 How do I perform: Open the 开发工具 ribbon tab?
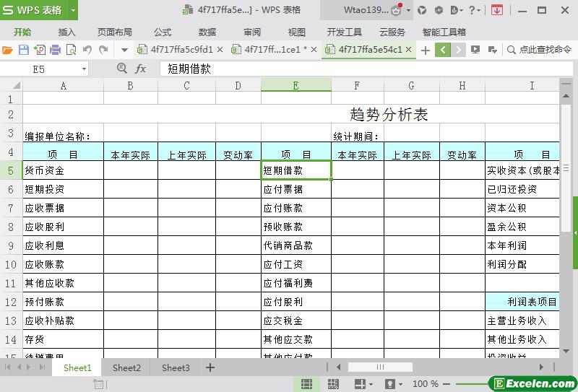point(345,32)
